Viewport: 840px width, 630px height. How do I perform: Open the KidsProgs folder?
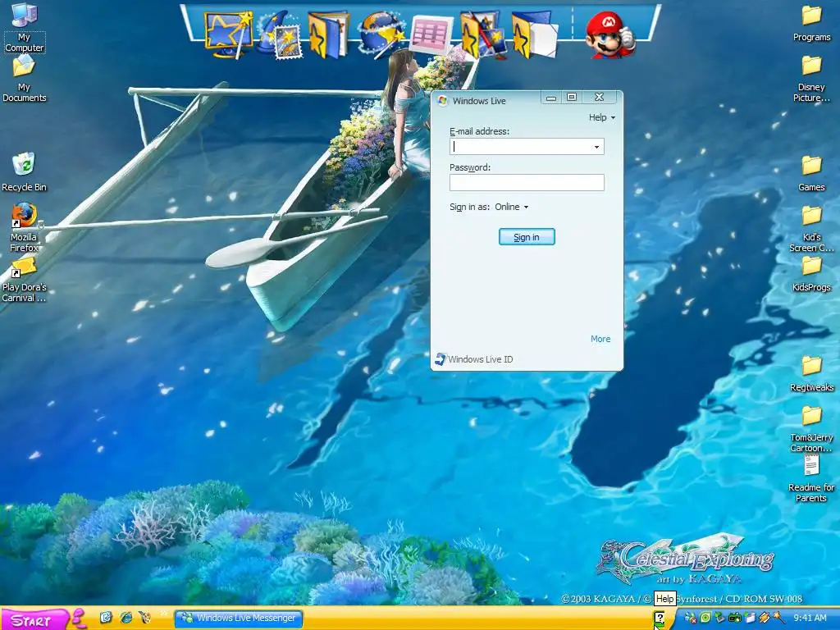coord(811,274)
